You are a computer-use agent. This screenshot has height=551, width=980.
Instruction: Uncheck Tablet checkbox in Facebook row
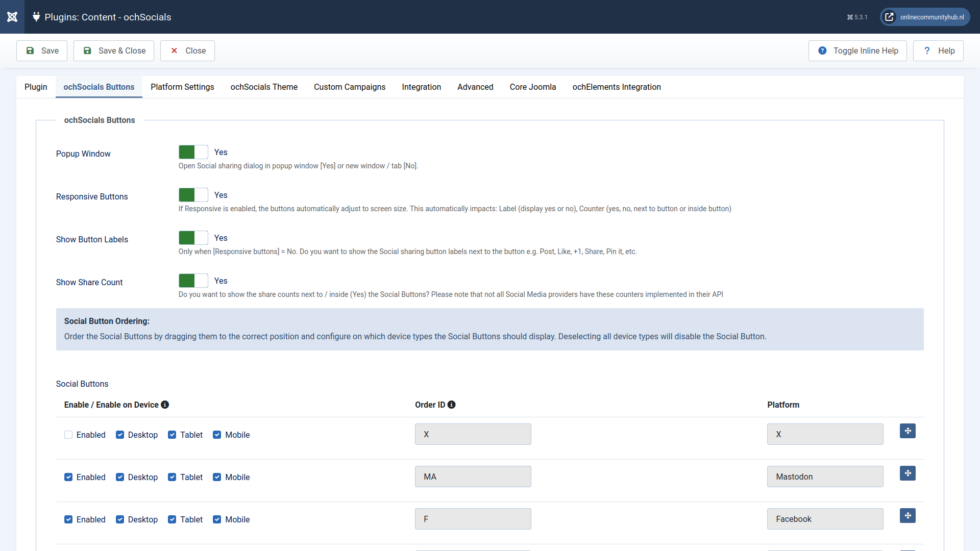tap(172, 519)
